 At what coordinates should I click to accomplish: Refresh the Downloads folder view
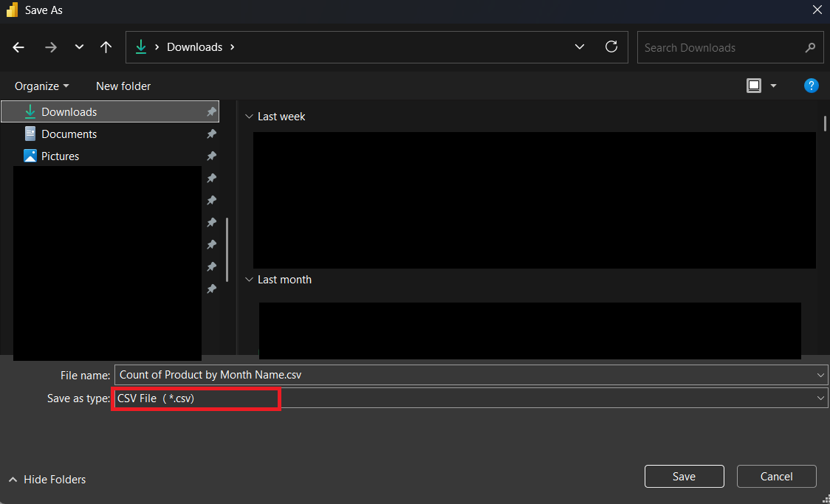click(611, 47)
